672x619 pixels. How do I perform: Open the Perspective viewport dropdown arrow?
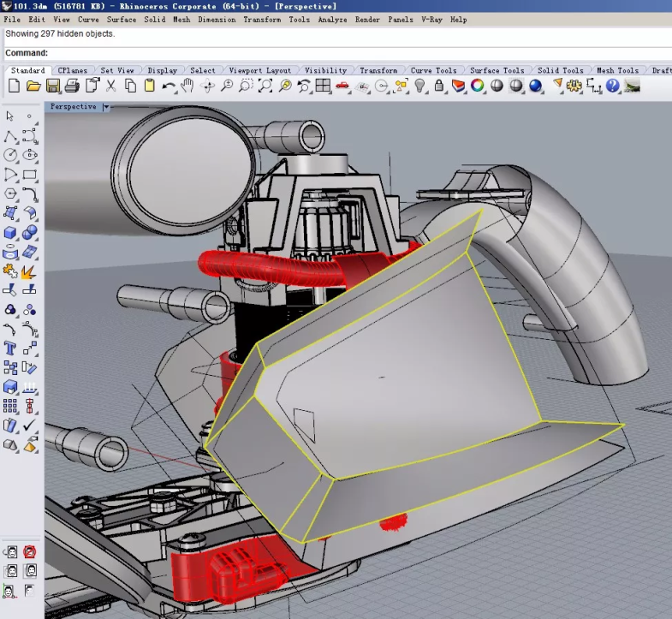pos(106,107)
